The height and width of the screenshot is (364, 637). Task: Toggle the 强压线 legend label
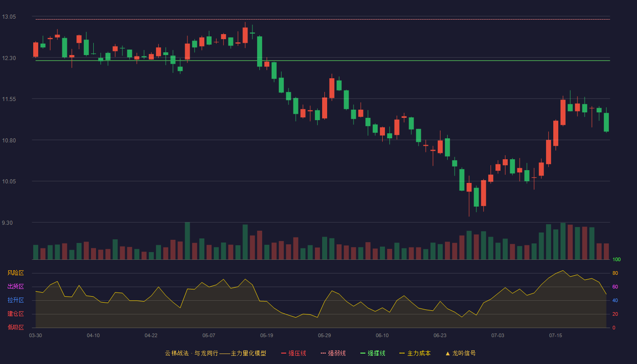click(297, 353)
